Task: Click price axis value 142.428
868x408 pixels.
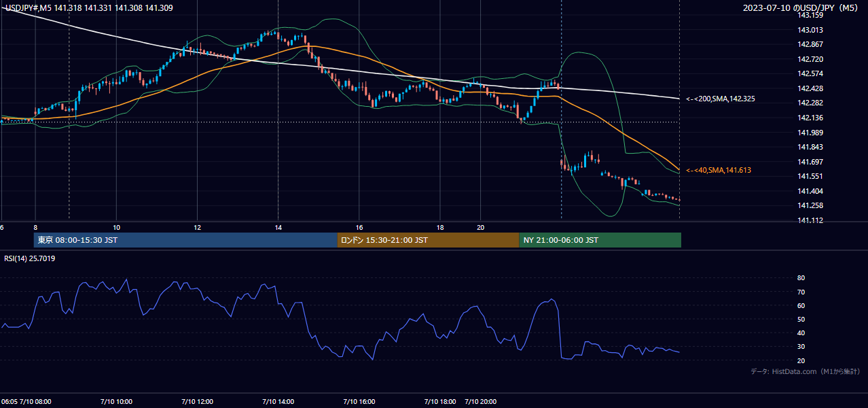Action: (x=810, y=88)
